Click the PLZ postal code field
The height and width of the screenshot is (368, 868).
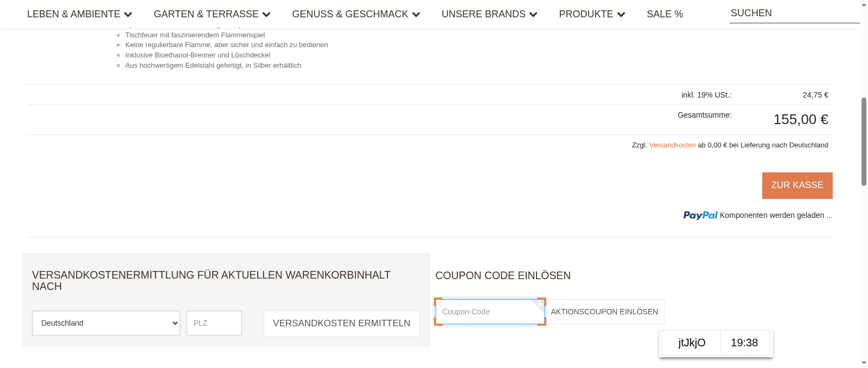tap(214, 323)
